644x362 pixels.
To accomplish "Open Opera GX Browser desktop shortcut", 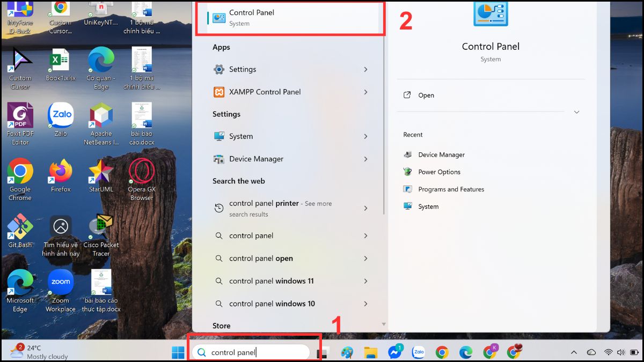I will [x=142, y=180].
